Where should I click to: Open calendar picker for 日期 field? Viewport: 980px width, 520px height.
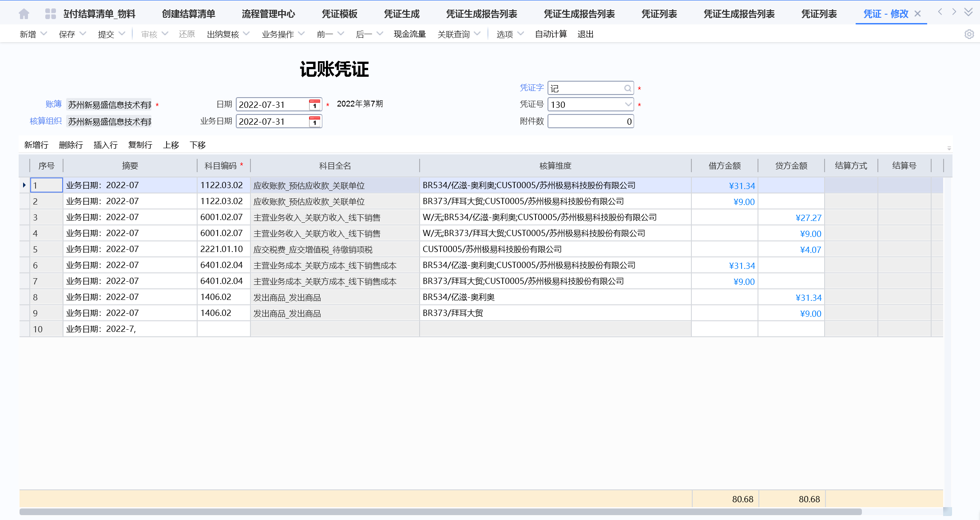pos(314,105)
